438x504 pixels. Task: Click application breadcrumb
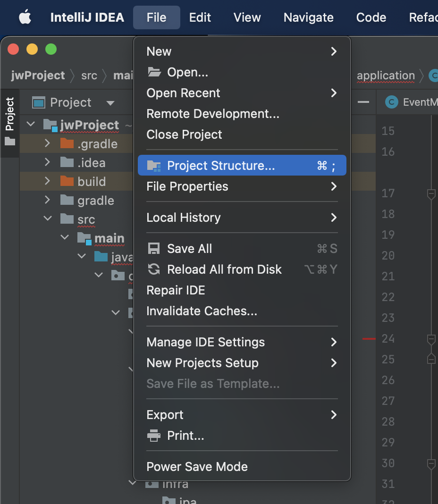click(386, 76)
